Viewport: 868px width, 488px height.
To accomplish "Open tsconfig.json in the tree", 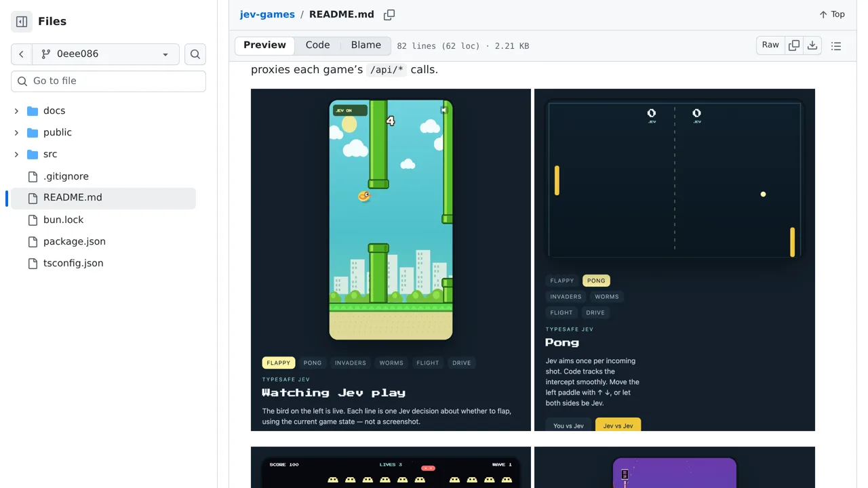I will click(x=73, y=263).
